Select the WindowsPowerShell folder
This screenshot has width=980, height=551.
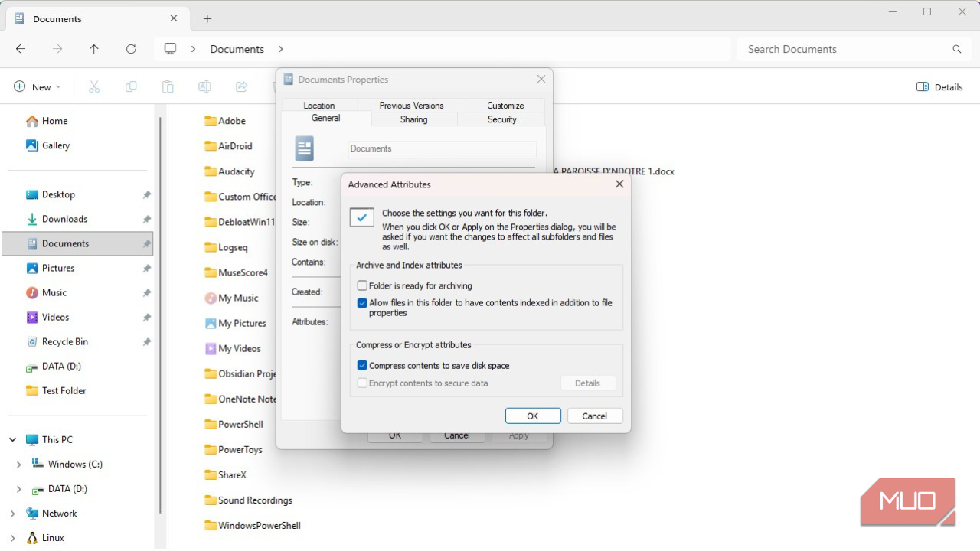point(253,526)
